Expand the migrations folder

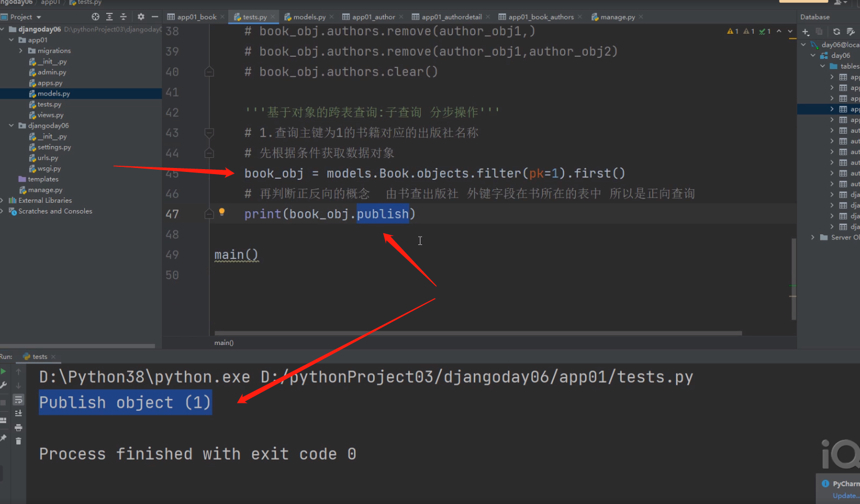pyautogui.click(x=21, y=51)
